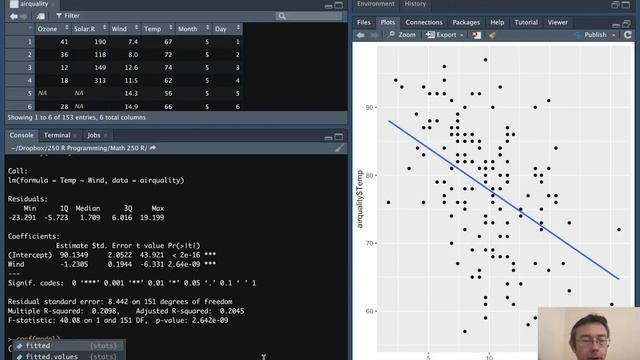This screenshot has width=640, height=360.
Task: Show data in new window icon
Action: [x=40, y=16]
